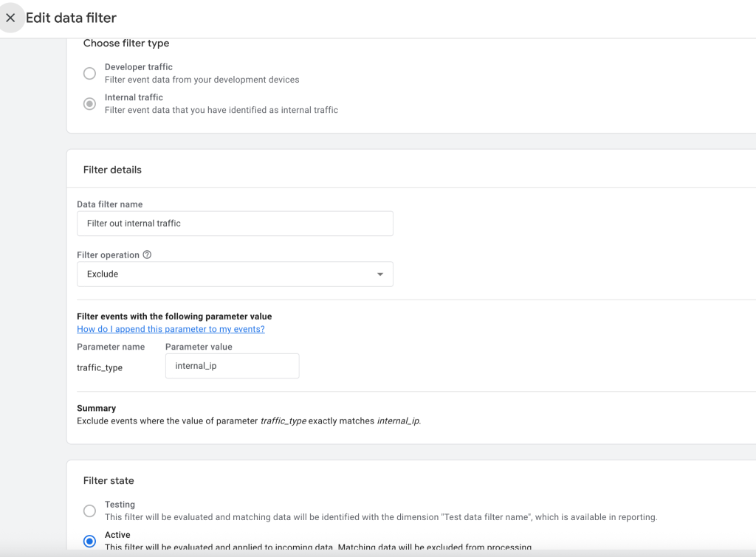Open 'How do I append this parameter' link
The image size is (756, 557).
[x=171, y=329]
